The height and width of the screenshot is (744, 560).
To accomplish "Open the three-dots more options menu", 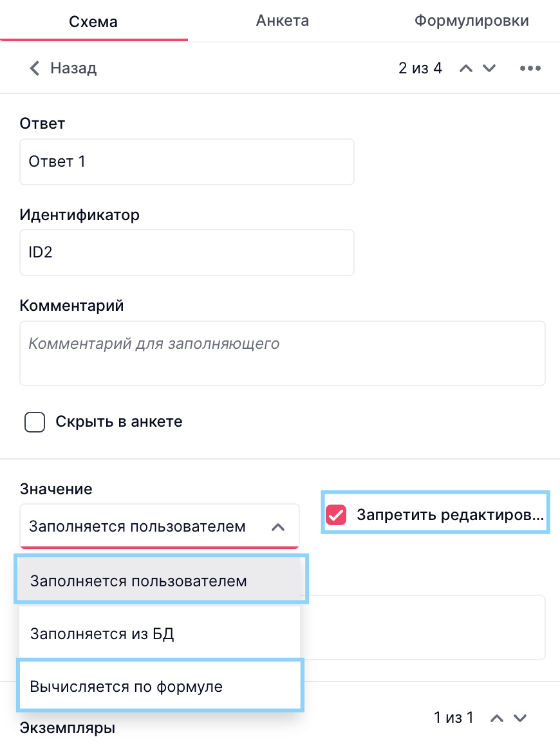I will point(530,68).
